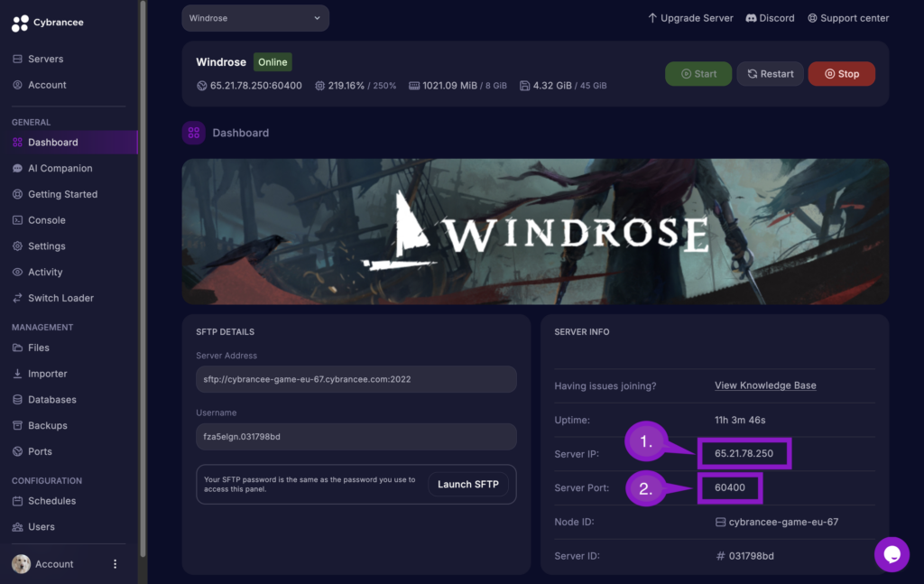Follow the View Knowledge Base link
The height and width of the screenshot is (584, 924).
tap(765, 385)
